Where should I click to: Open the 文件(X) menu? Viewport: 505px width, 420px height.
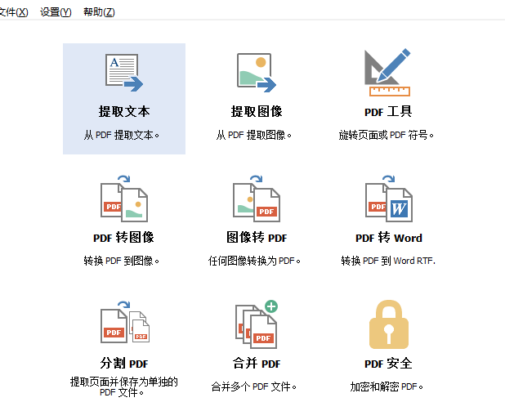[13, 12]
